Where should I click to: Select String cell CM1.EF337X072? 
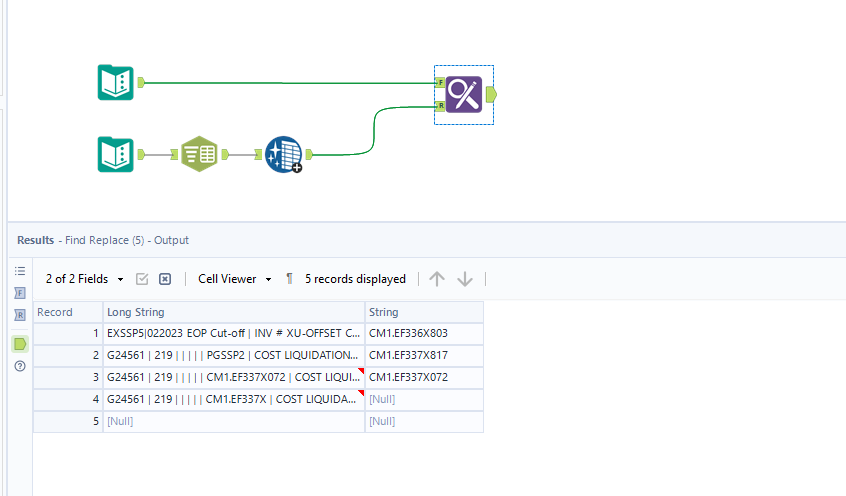(424, 377)
